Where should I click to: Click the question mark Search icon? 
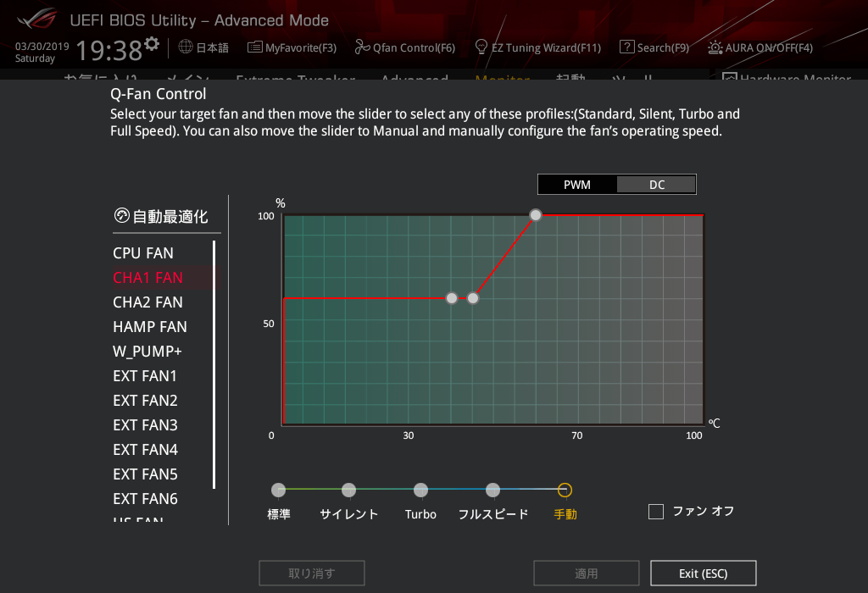(626, 47)
